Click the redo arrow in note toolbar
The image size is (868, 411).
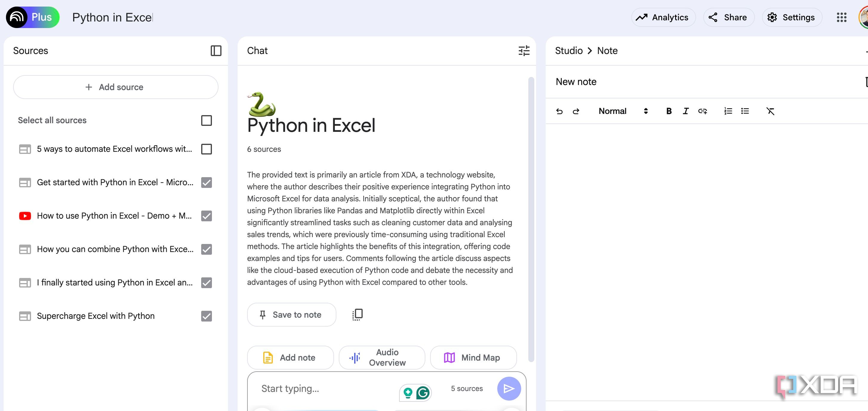point(576,111)
